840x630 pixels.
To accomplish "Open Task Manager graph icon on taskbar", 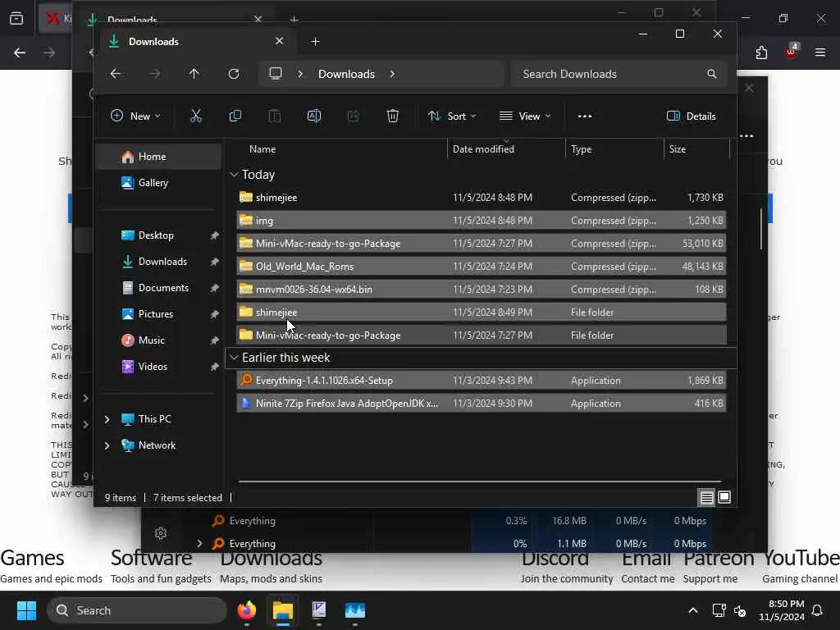I will click(x=354, y=610).
